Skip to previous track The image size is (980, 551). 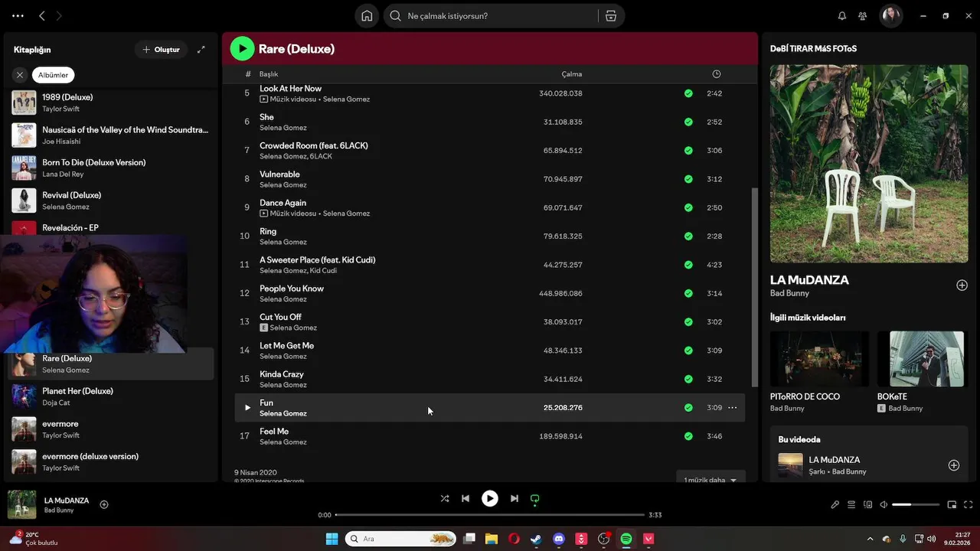coord(465,499)
